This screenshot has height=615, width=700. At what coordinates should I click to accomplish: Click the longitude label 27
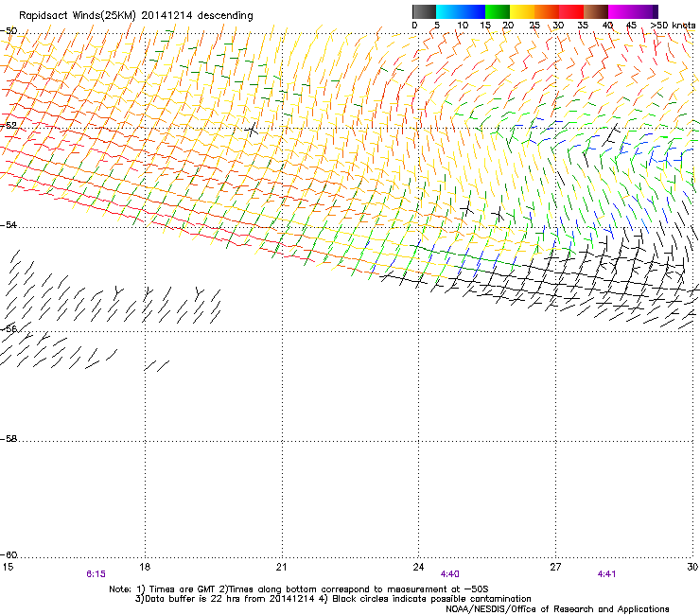coord(555,567)
